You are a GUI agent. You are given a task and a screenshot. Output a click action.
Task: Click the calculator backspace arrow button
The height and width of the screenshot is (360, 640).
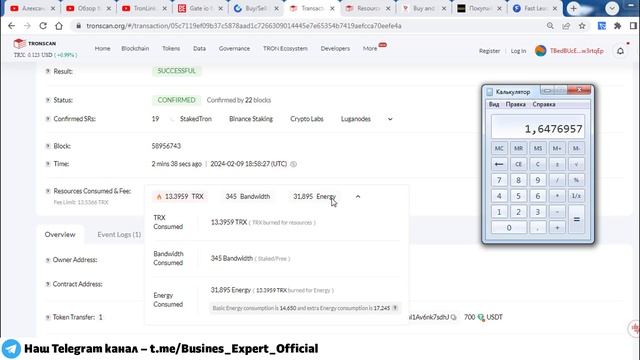coord(499,164)
